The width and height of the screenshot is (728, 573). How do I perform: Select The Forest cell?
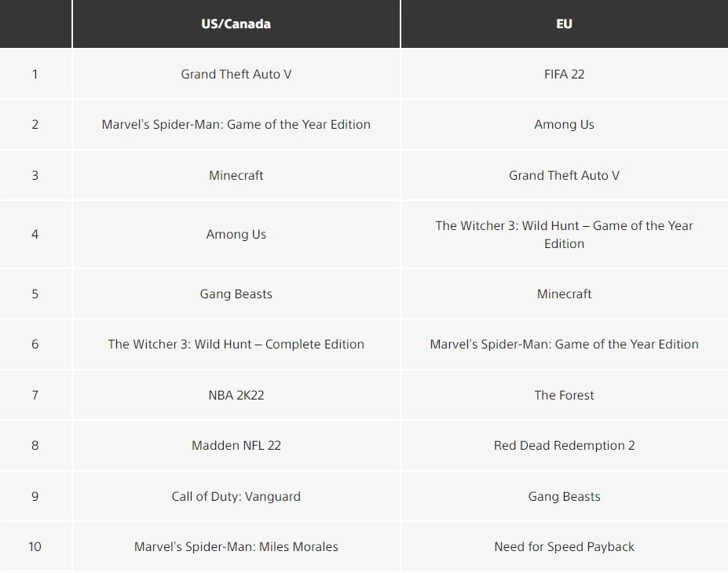tap(564, 395)
